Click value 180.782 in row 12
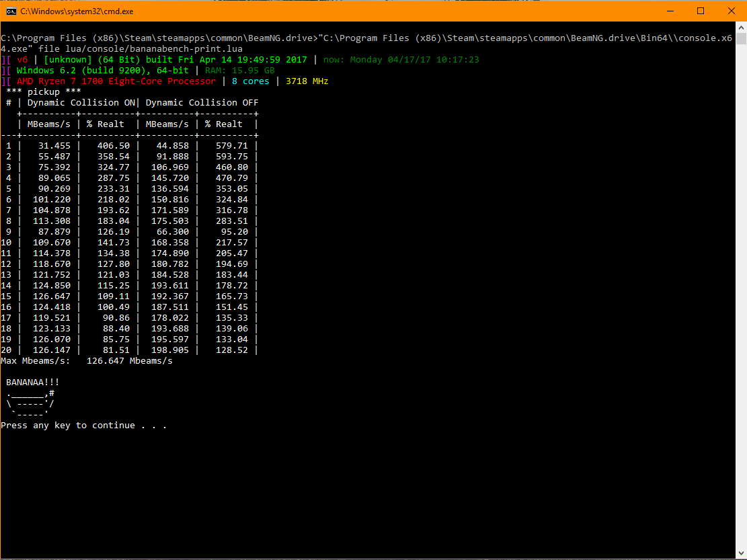This screenshot has width=747, height=560. tap(170, 264)
